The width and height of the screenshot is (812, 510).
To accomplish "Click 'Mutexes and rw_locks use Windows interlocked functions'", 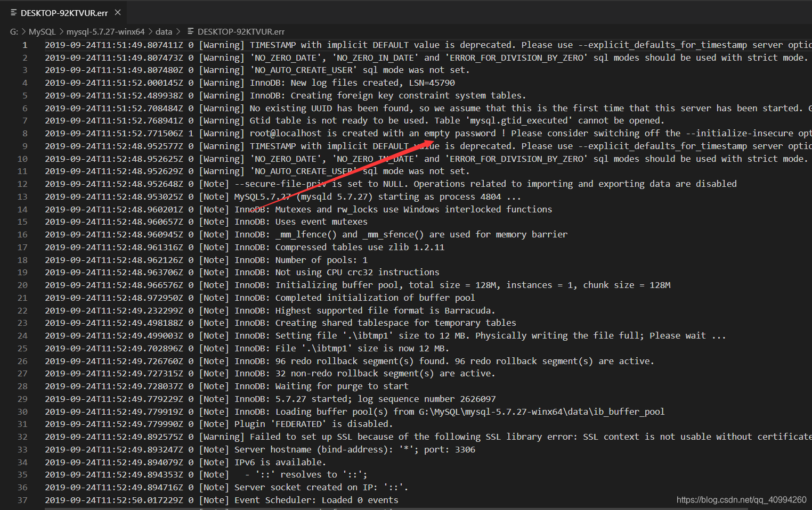I will point(413,210).
